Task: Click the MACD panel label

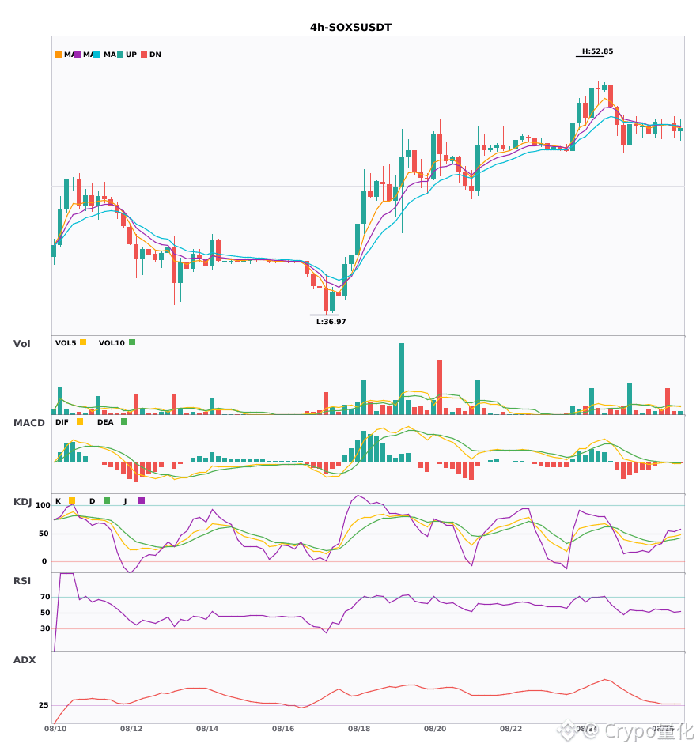Action: tap(28, 423)
